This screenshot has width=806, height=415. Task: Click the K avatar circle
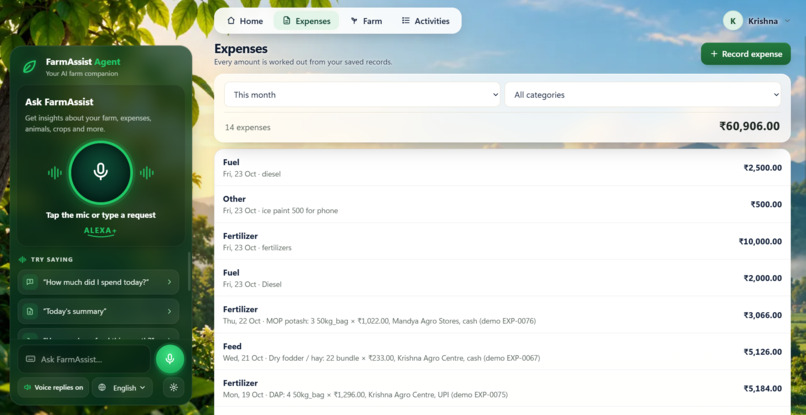(x=732, y=21)
